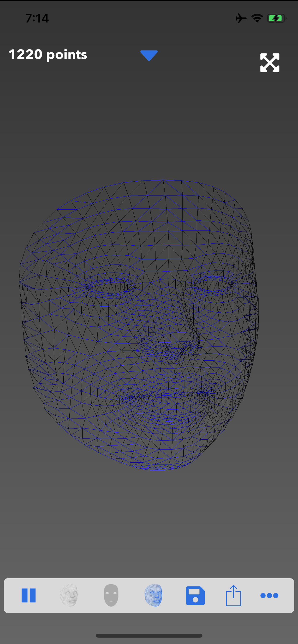
Task: Expand the blue dropdown triangle
Action: tap(149, 56)
